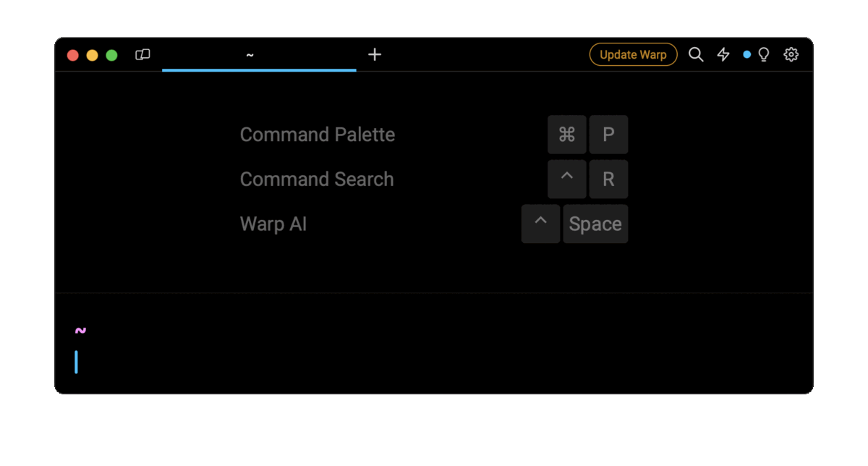868x466 pixels.
Task: Click the caret key next to Space
Action: pyautogui.click(x=540, y=224)
